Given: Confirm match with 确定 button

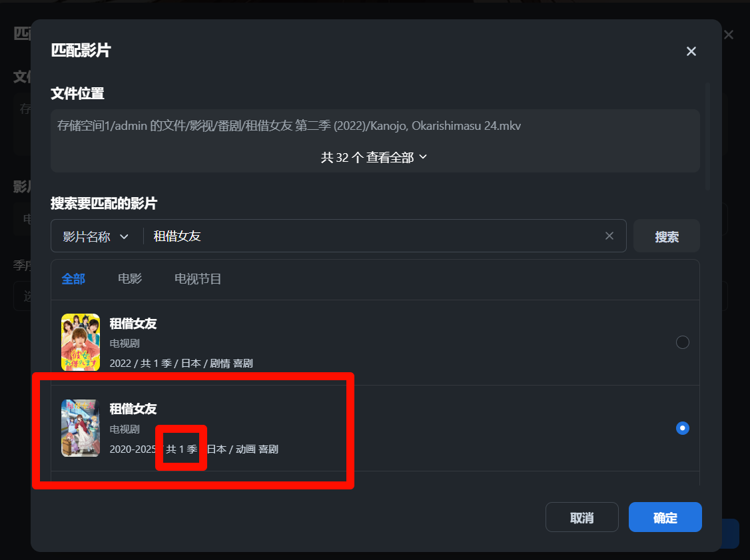Looking at the screenshot, I should 665,517.
